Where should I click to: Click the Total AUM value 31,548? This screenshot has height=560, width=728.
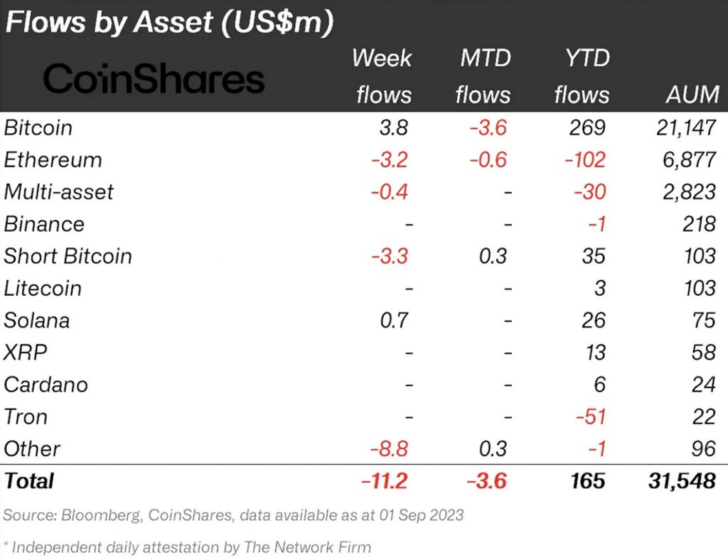[682, 481]
